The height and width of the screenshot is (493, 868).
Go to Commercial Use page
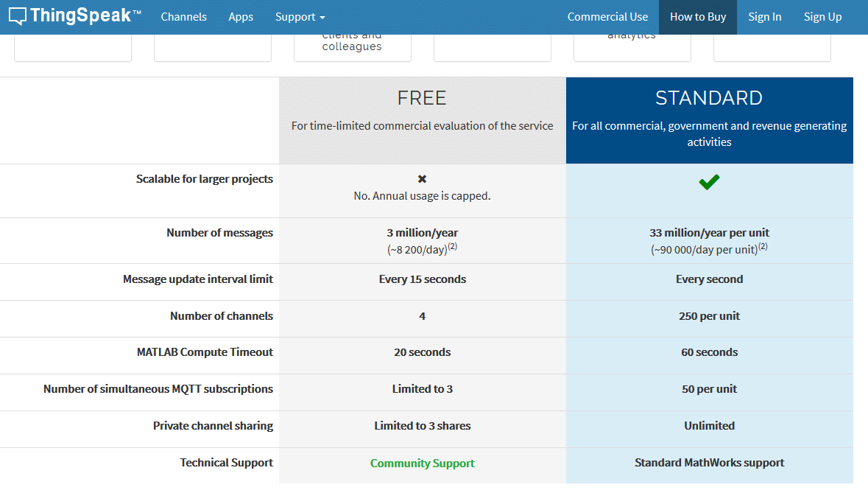607,17
